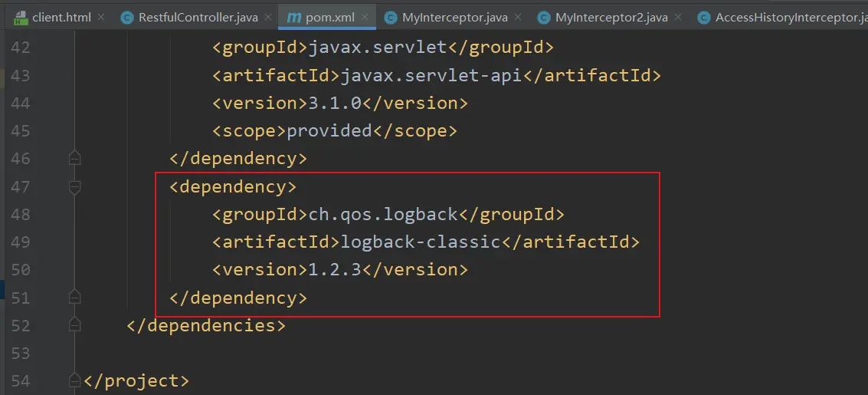Click the client.html file type icon

click(21, 18)
